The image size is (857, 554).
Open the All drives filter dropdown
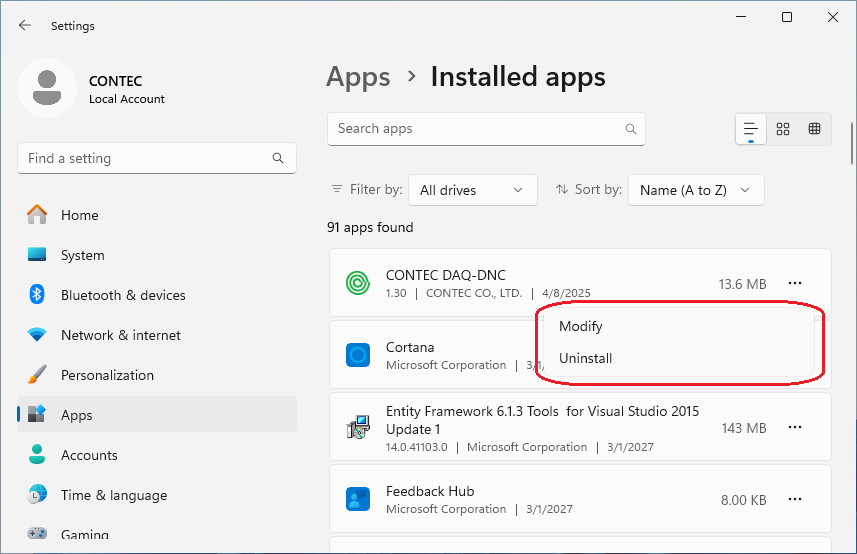[473, 190]
